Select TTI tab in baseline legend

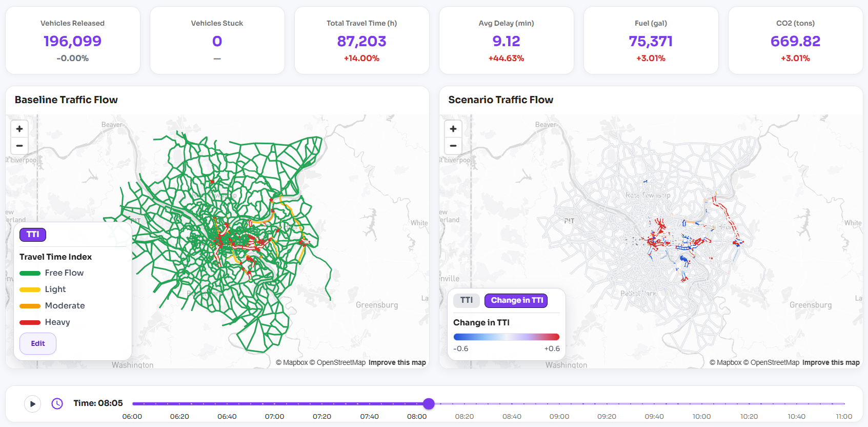[33, 235]
